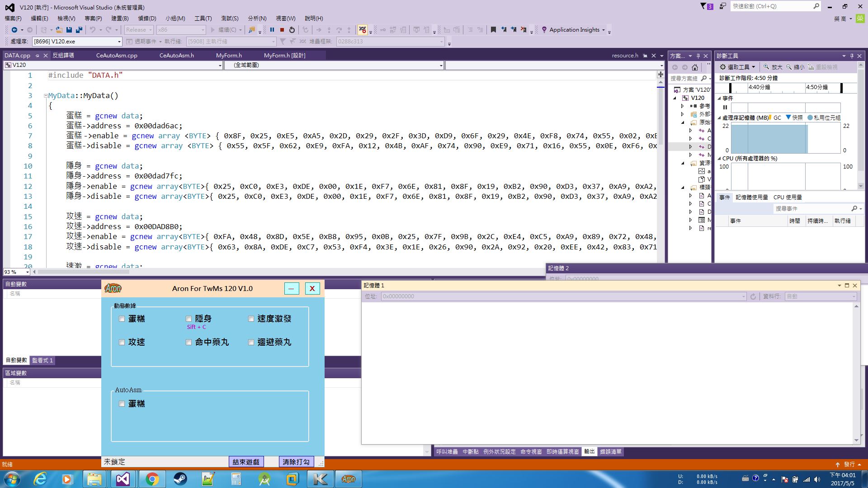Pause the events track in Diagnostic Tools
Image resolution: width=868 pixels, height=488 pixels.
[x=725, y=108]
